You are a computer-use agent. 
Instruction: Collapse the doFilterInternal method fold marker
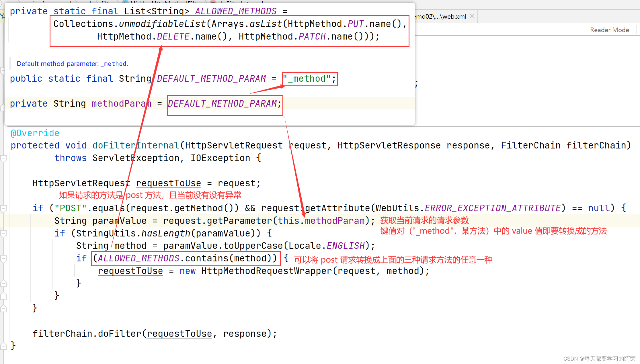click(x=3, y=158)
